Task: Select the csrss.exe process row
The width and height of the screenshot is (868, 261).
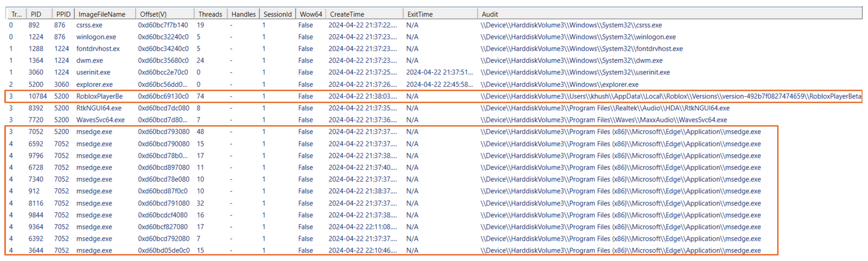Action: [89, 25]
